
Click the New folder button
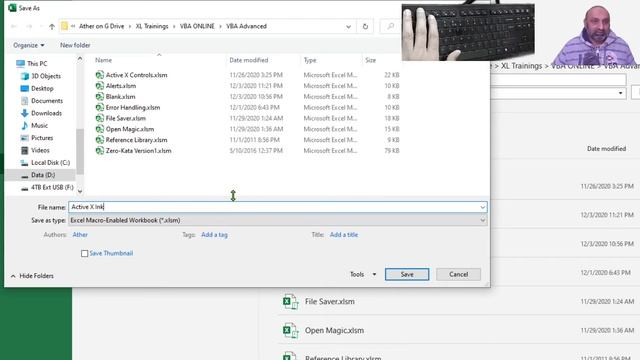tap(75, 45)
